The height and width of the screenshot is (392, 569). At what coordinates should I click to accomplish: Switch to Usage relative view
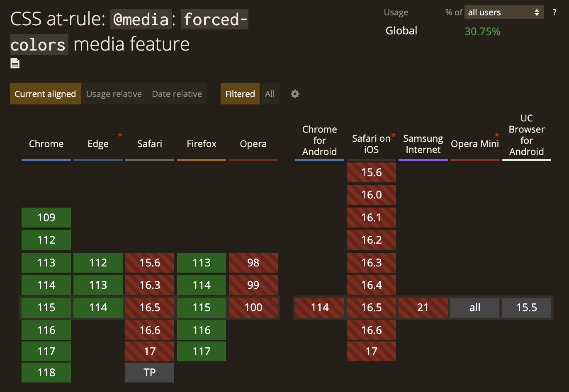(x=114, y=94)
